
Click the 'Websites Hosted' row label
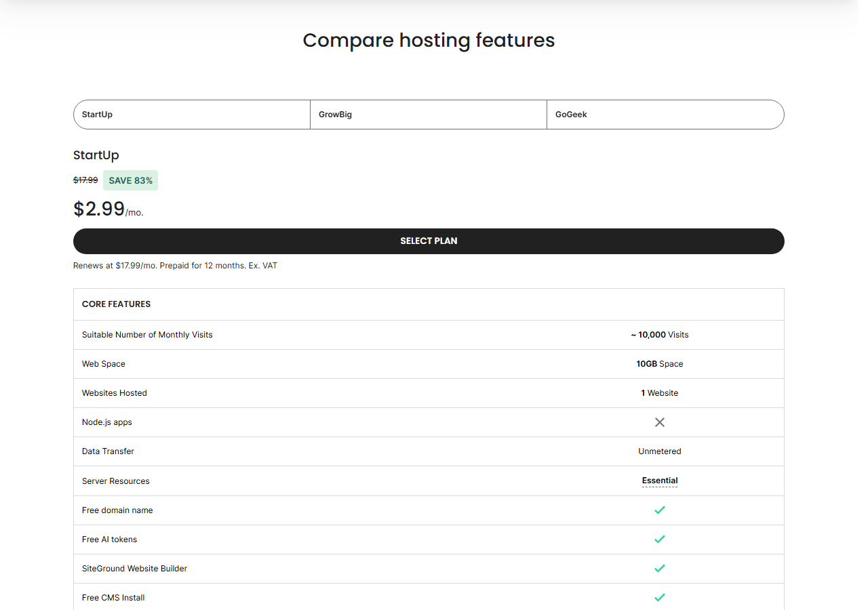coord(115,393)
